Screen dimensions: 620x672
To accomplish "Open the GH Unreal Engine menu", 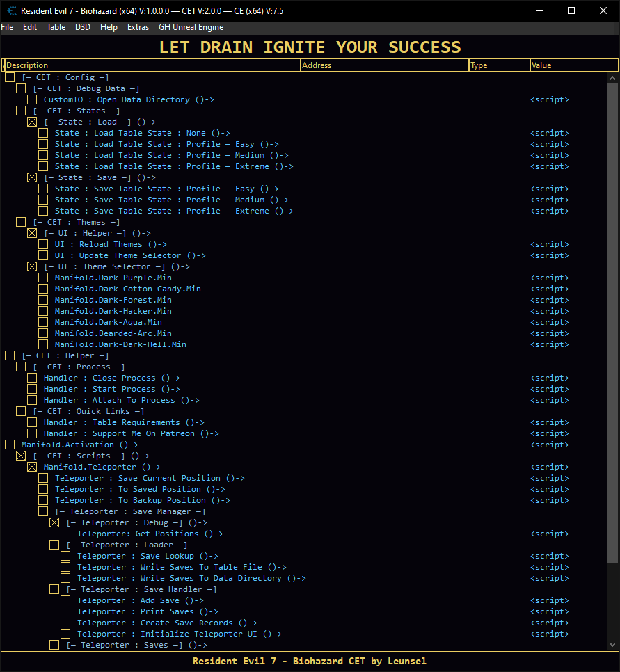I will pos(191,27).
